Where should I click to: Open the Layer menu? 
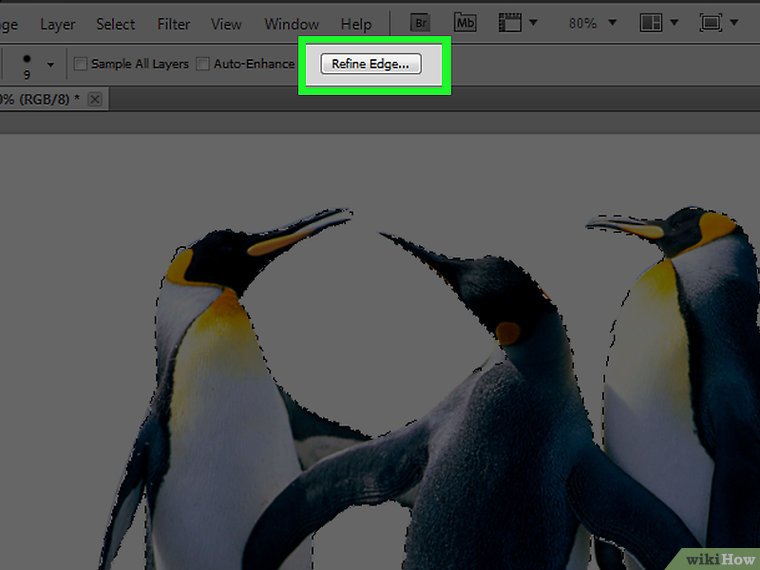(57, 23)
